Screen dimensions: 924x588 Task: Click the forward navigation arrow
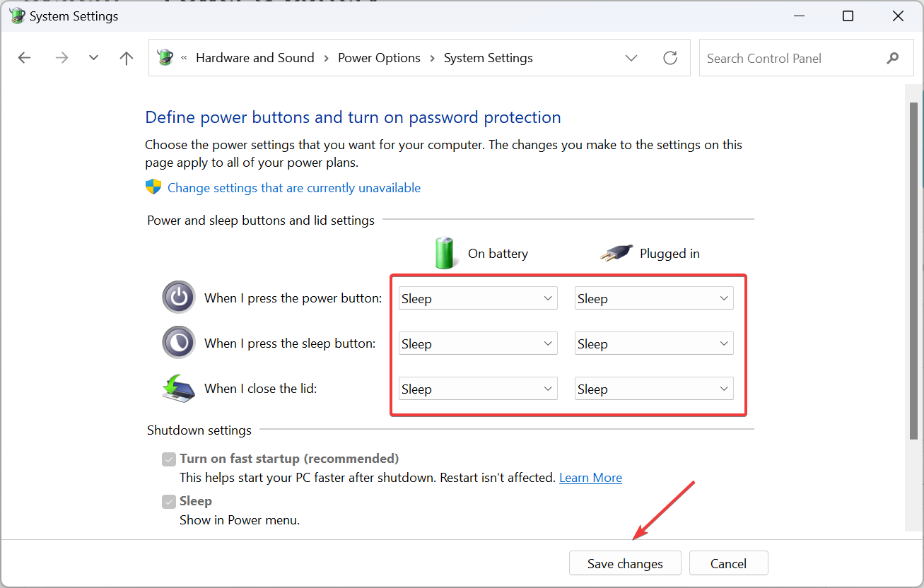(x=62, y=58)
